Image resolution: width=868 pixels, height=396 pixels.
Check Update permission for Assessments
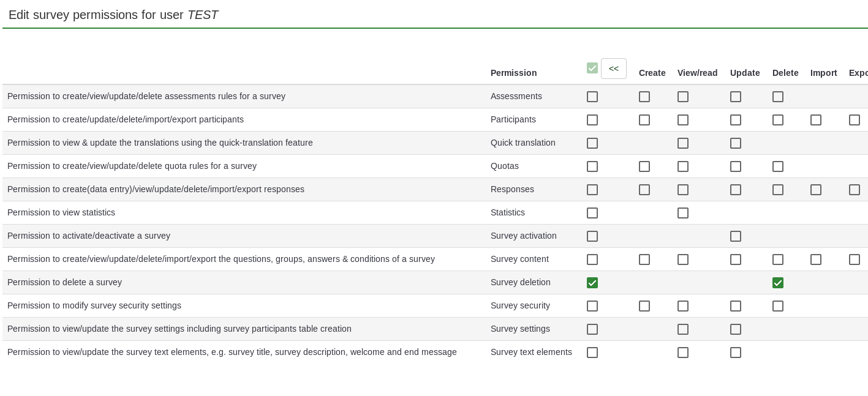click(x=736, y=97)
